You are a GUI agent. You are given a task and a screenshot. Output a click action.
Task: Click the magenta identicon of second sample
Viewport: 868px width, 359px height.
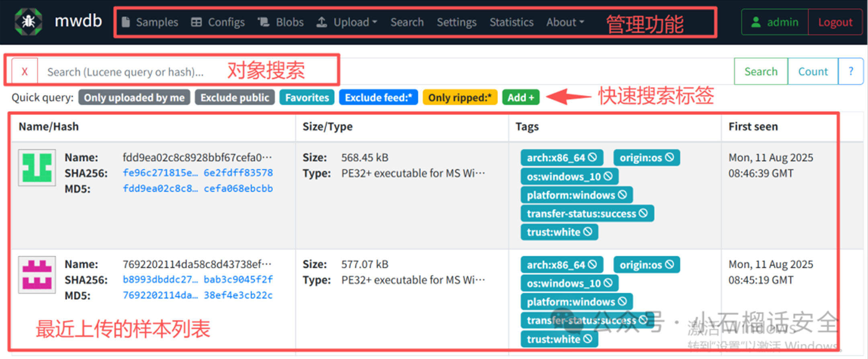tap(37, 275)
